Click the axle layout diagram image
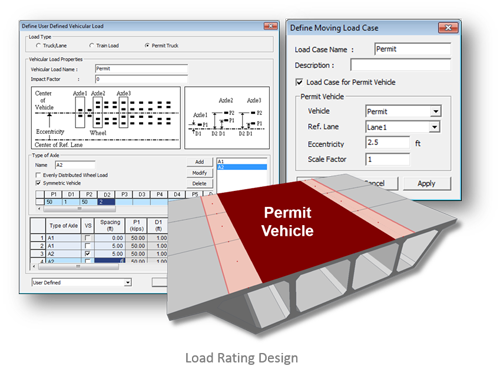Image resolution: width=500 pixels, height=376 pixels. 106,118
